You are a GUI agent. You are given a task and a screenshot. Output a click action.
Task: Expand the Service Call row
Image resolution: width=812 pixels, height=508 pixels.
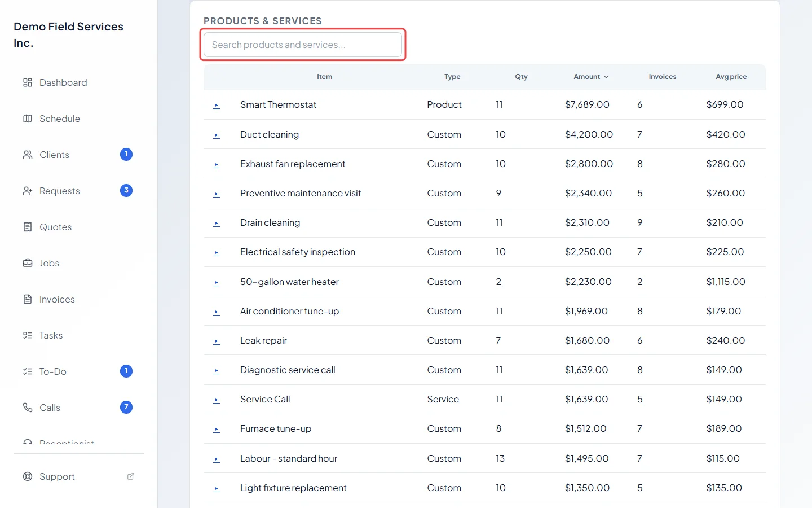[217, 400]
